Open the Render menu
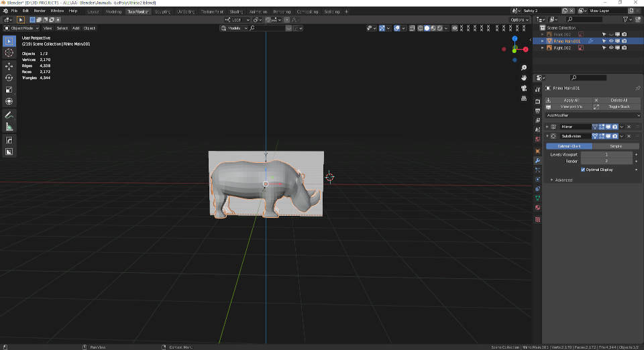The image size is (644, 350). coord(40,11)
